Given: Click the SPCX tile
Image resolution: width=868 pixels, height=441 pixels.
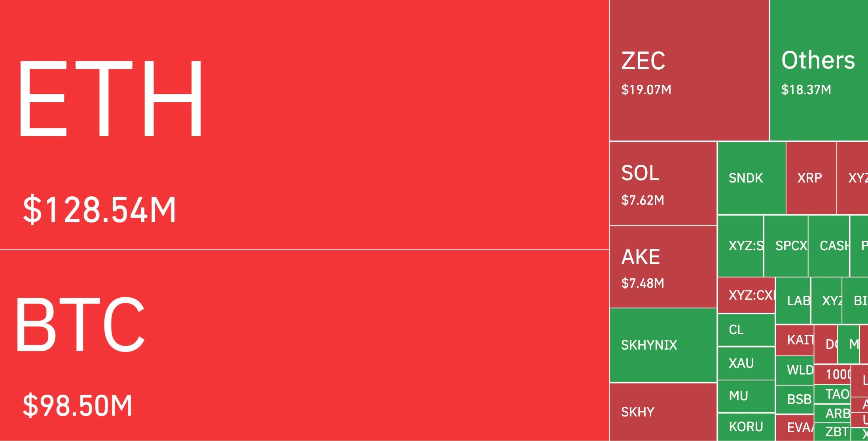Looking at the screenshot, I should [x=786, y=246].
